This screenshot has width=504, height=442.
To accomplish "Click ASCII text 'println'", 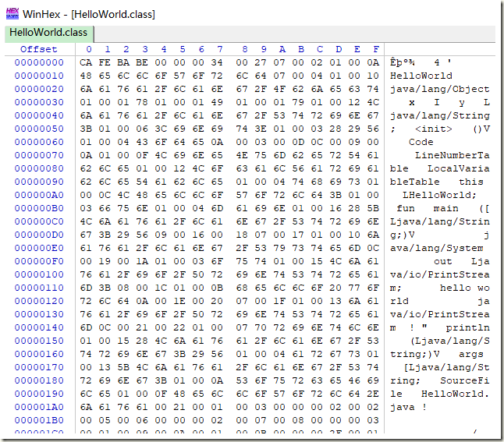I will 468,328.
